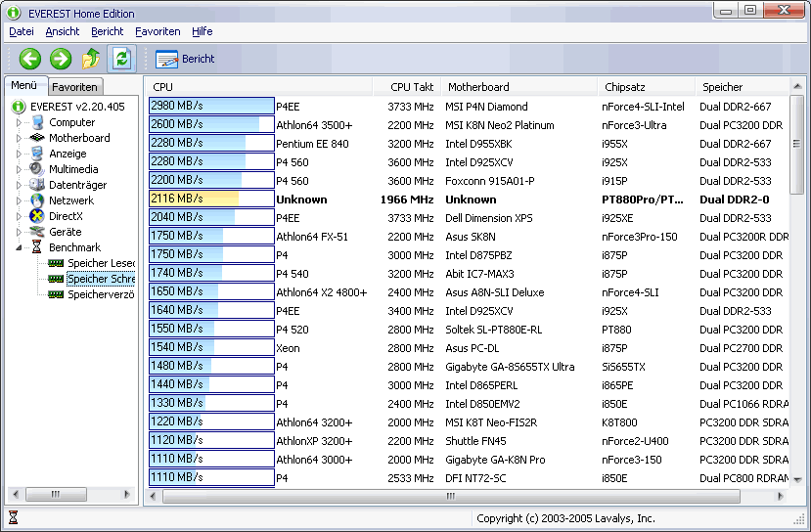811x532 pixels.
Task: Click the Computer tree icon
Action: click(x=37, y=122)
